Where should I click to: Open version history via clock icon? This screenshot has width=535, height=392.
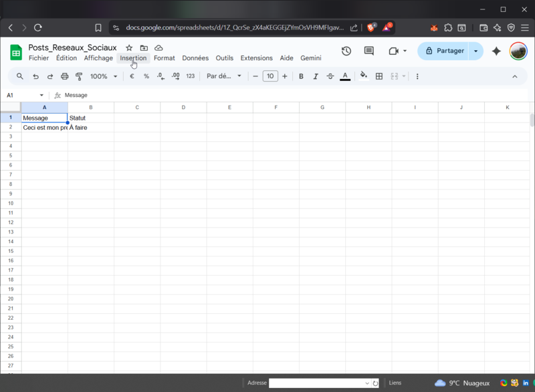[346, 51]
